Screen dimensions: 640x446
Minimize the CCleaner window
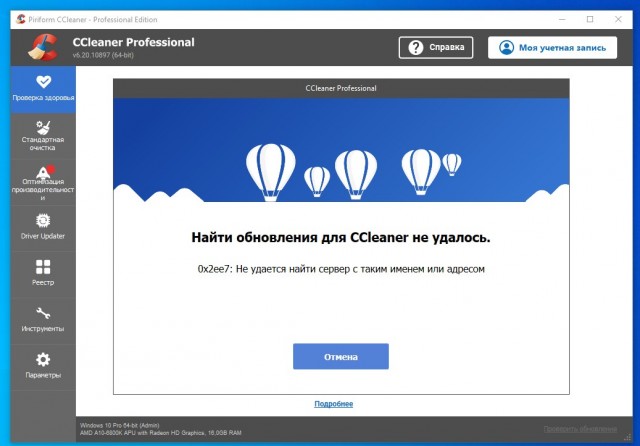tap(562, 19)
